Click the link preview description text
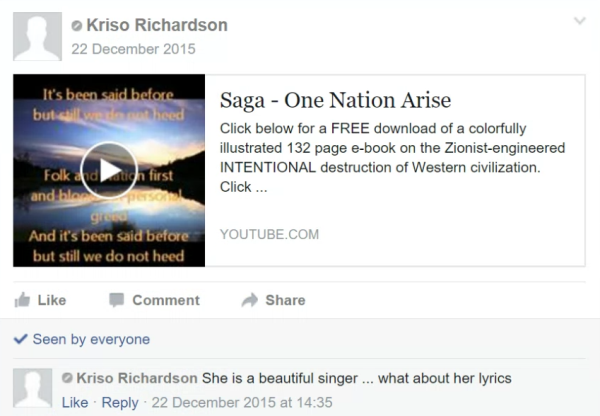 (392, 158)
